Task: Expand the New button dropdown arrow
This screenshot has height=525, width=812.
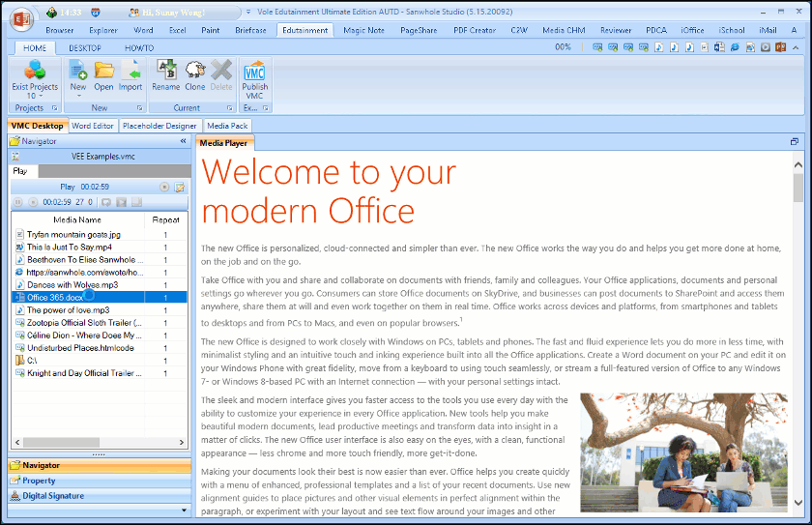Action: click(x=77, y=96)
